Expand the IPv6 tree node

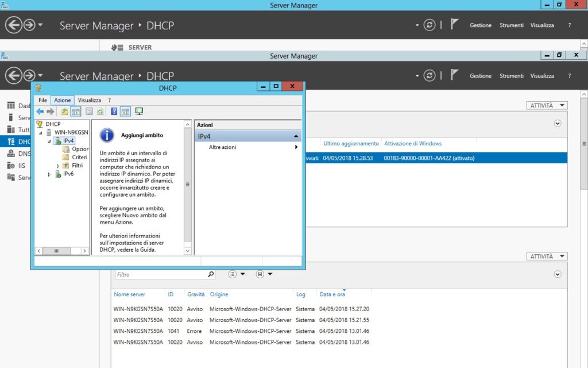tap(49, 174)
